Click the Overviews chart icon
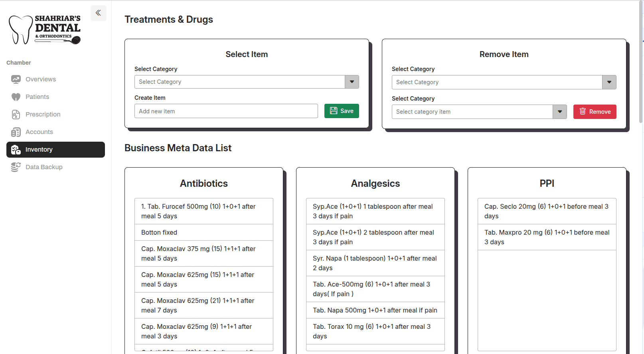Screen dimensions: 644x354 click(16, 79)
